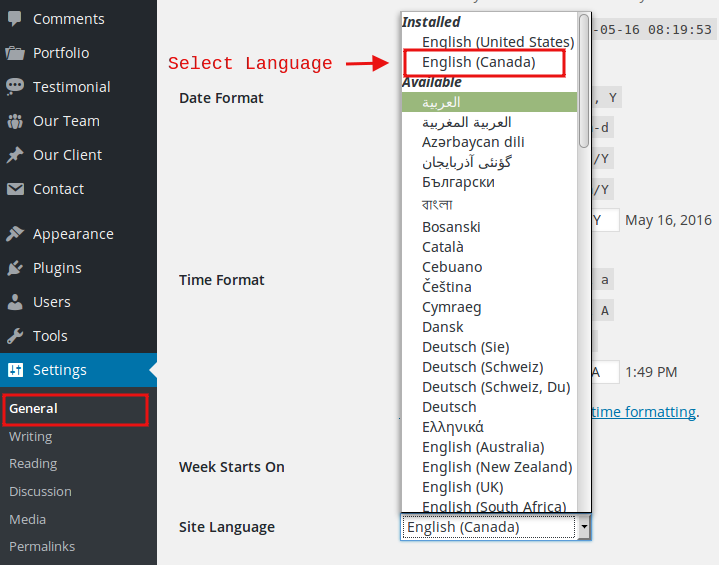Click the Contact envelope icon
The image size is (719, 565).
tap(15, 189)
